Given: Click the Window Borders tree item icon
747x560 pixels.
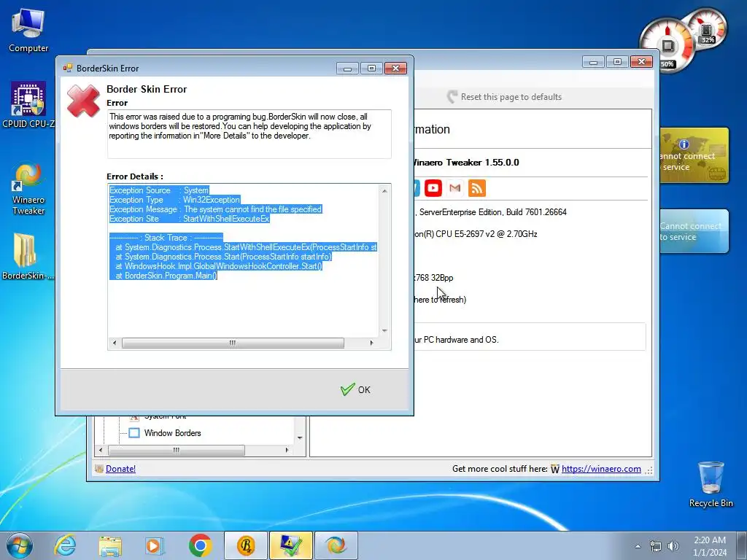Looking at the screenshot, I should pyautogui.click(x=134, y=433).
